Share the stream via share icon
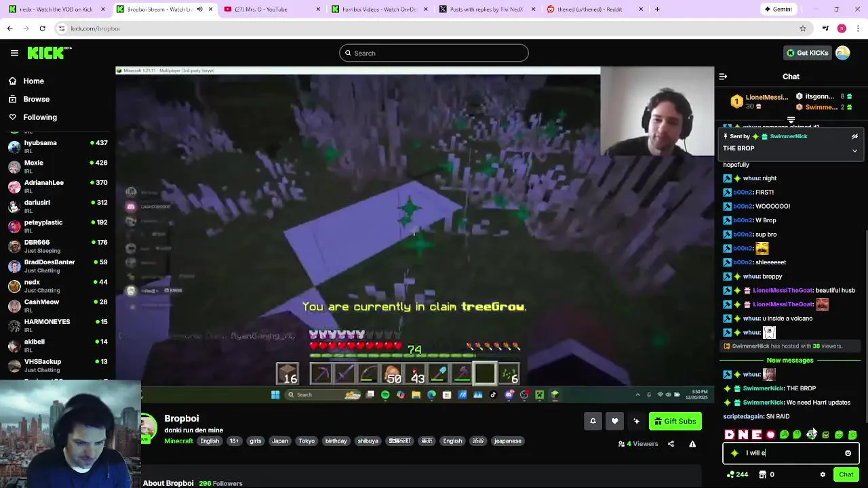Image resolution: width=868 pixels, height=488 pixels. [671, 444]
